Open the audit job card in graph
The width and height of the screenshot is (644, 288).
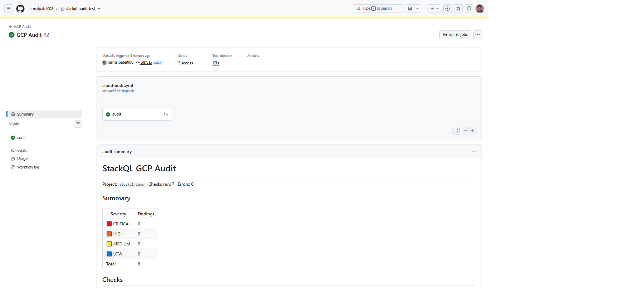click(x=137, y=114)
